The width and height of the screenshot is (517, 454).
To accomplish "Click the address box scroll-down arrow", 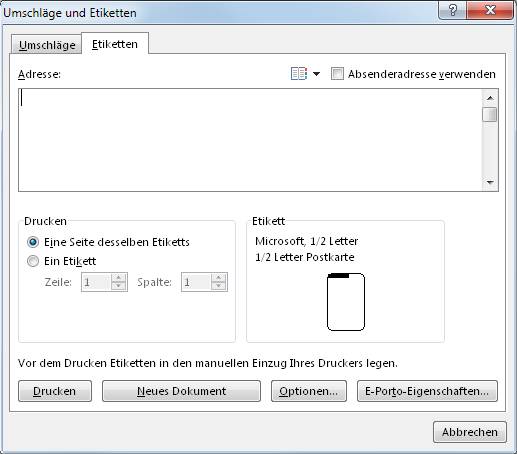I will 490,182.
